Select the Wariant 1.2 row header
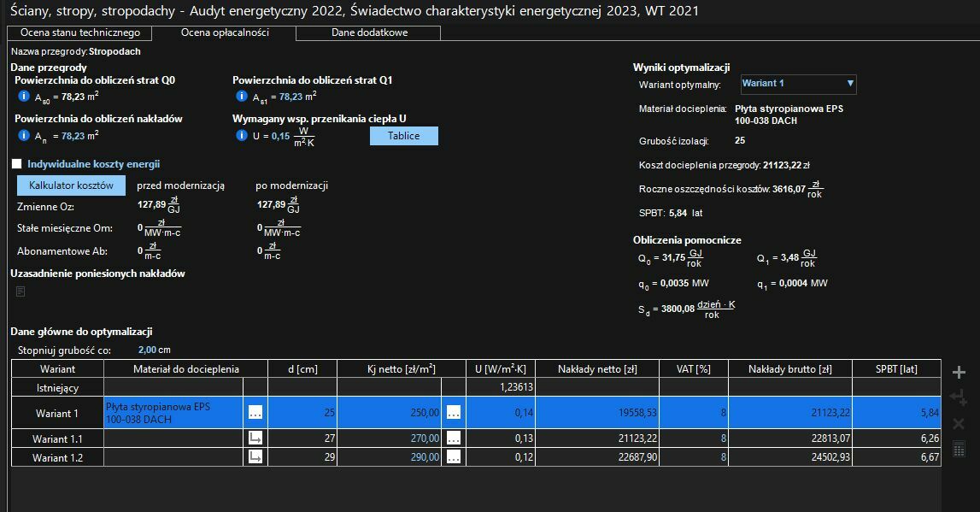This screenshot has height=512, width=980. [x=57, y=457]
